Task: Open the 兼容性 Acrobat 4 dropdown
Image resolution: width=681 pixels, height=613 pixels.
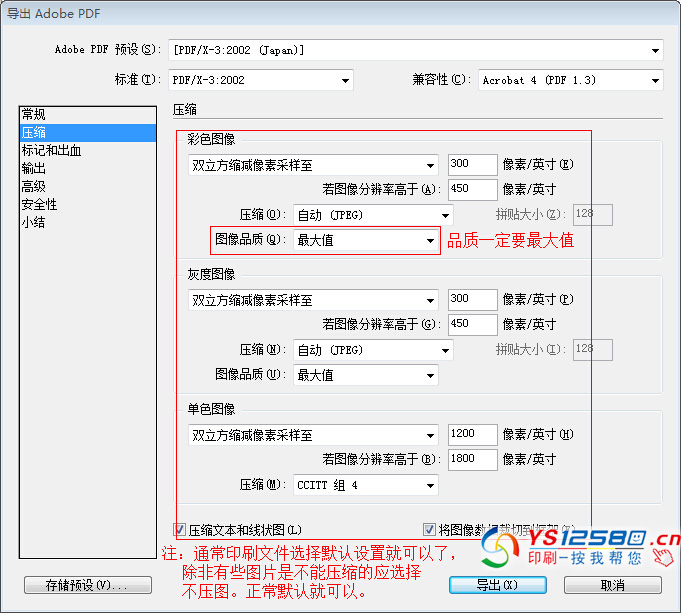Action: pyautogui.click(x=570, y=80)
